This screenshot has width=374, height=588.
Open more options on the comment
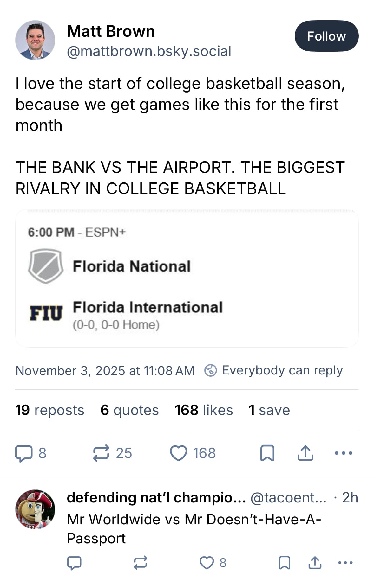(x=345, y=563)
